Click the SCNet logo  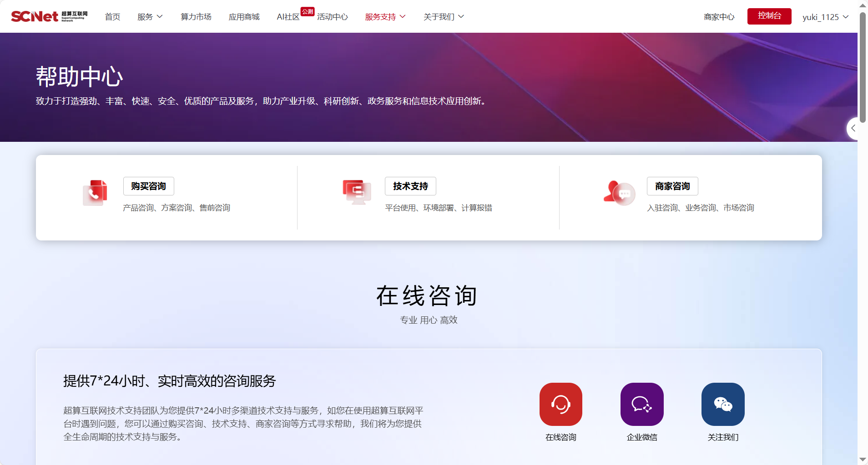(x=49, y=16)
